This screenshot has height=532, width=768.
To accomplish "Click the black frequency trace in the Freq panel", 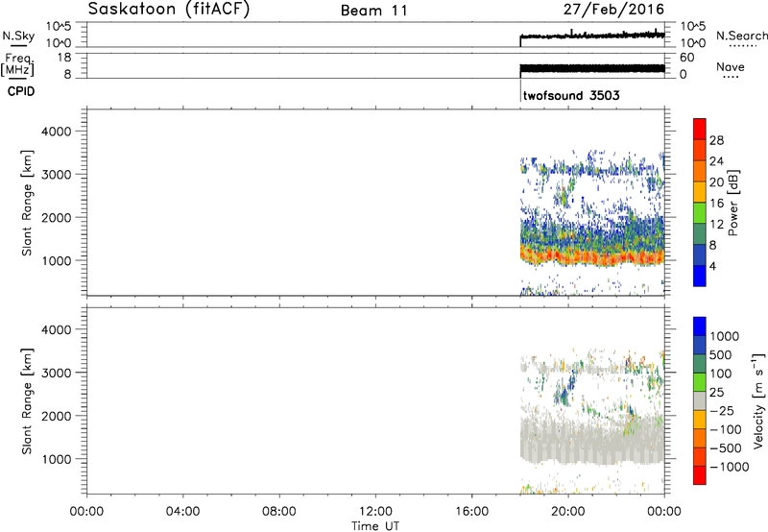I will (x=591, y=68).
